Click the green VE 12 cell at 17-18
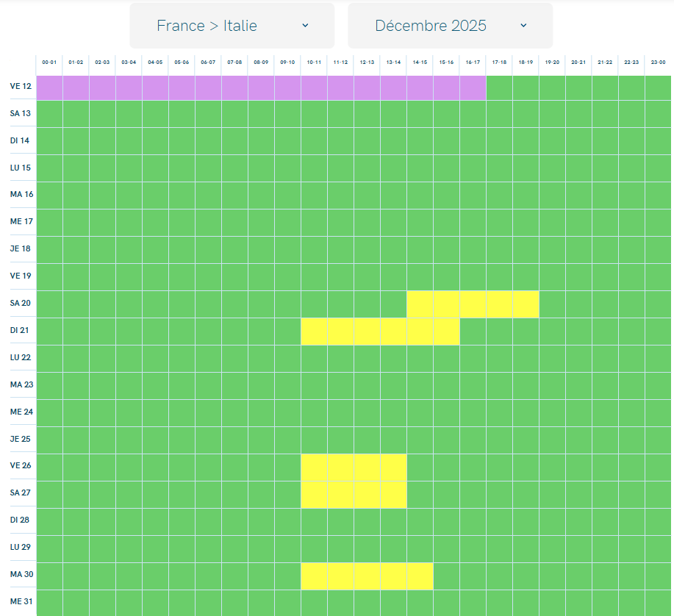 pyautogui.click(x=499, y=87)
